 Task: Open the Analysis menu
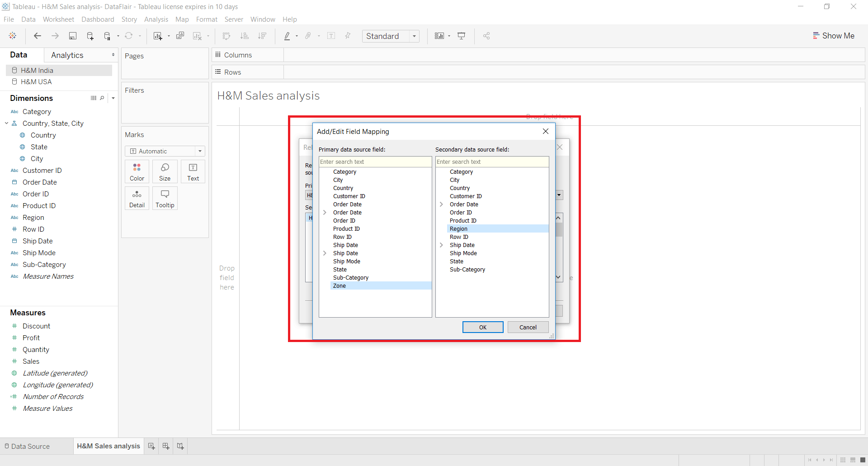tap(156, 19)
